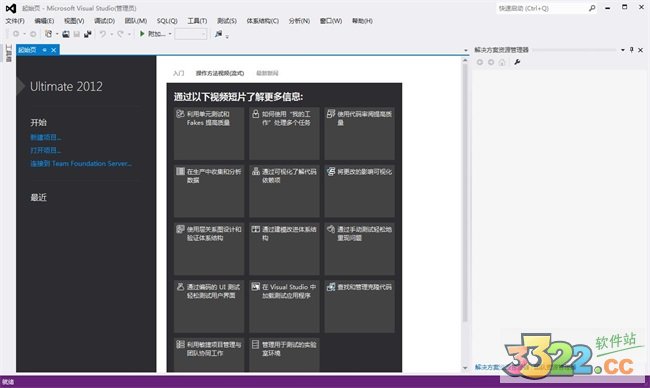
Task: Open the 附加 start button dropdown arrow
Action: point(170,34)
